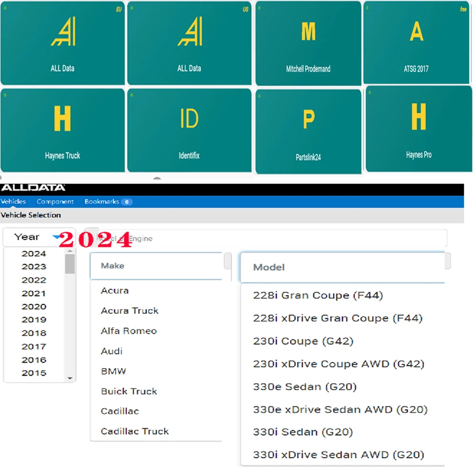Open the Vehicles menu
476x476 pixels.
point(13,201)
